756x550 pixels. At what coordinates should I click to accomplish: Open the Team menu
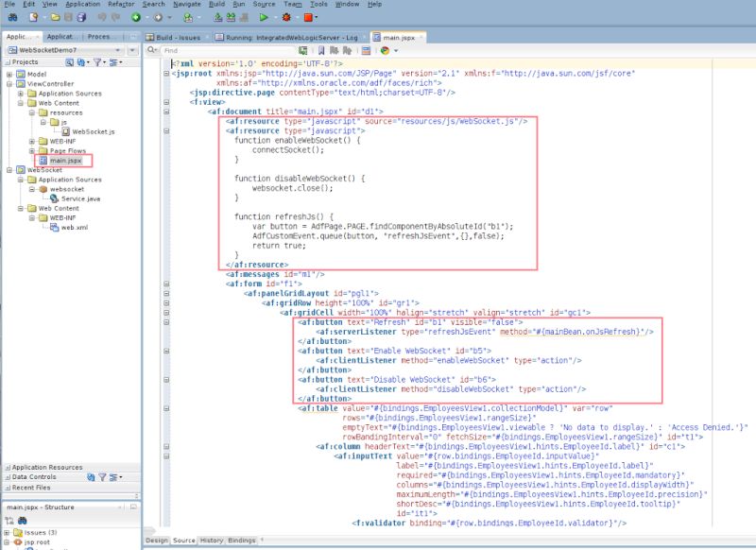click(293, 4)
